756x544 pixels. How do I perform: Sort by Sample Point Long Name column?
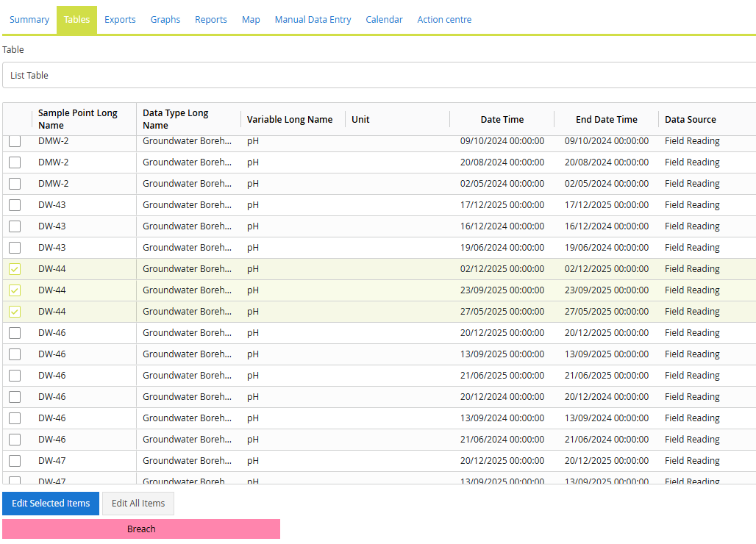point(78,119)
